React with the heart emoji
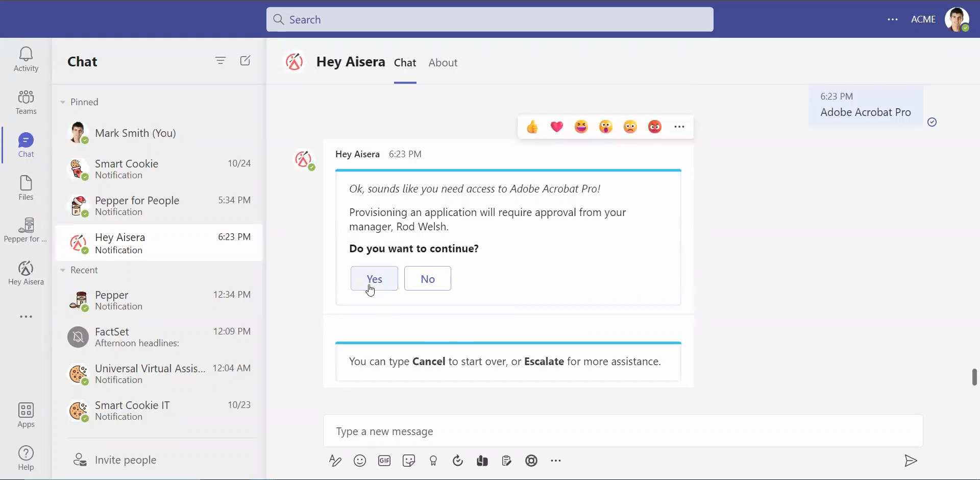This screenshot has width=980, height=480. (x=557, y=127)
